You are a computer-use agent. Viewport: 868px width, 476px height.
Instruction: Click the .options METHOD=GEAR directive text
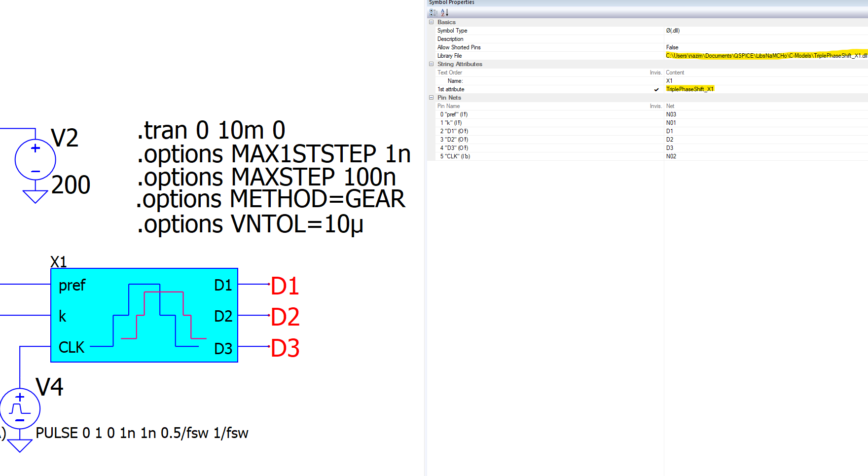[x=271, y=199]
